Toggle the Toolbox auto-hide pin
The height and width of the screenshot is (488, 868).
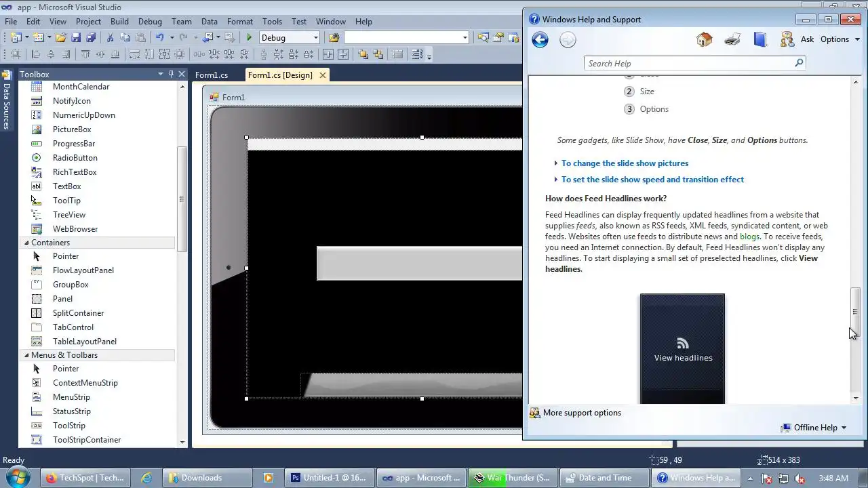click(x=171, y=74)
